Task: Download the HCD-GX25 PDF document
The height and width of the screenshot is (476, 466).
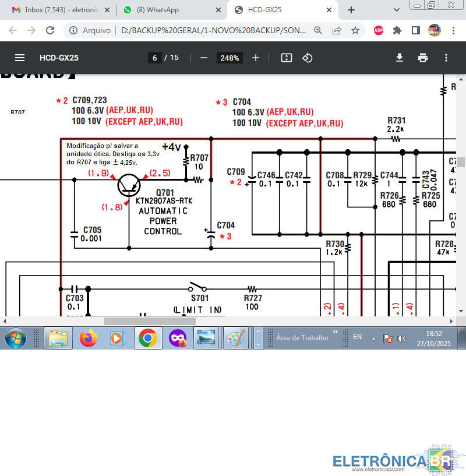Action: 400,58
